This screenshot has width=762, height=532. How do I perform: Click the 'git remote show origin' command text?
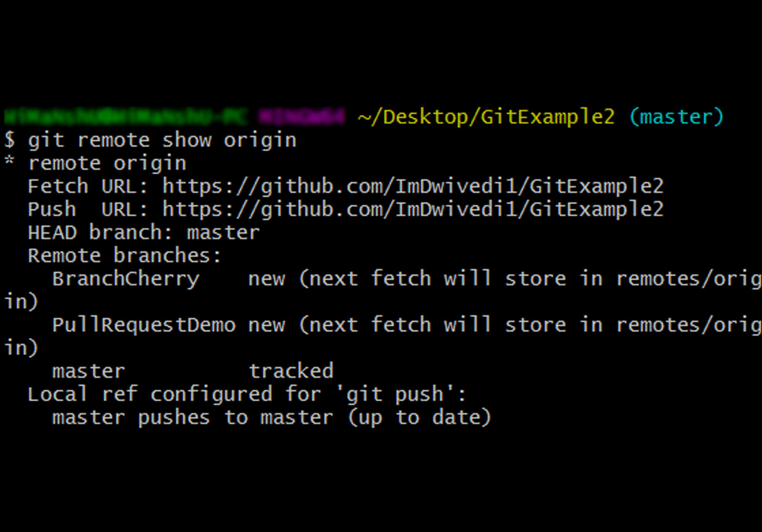tap(162, 141)
